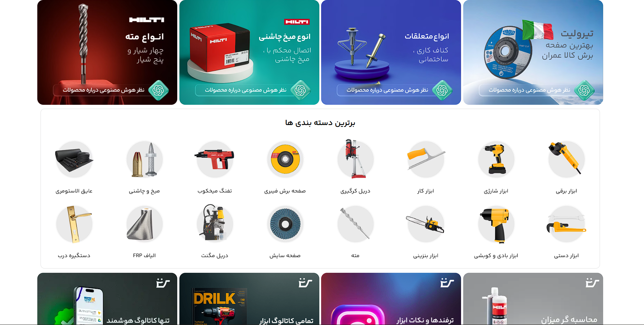644x325 pixels.
Task: Open the میخ و چاشنی category icon
Action: tap(144, 159)
